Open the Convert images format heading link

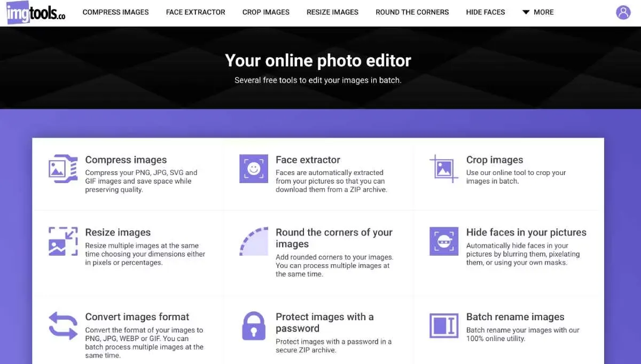pos(137,317)
